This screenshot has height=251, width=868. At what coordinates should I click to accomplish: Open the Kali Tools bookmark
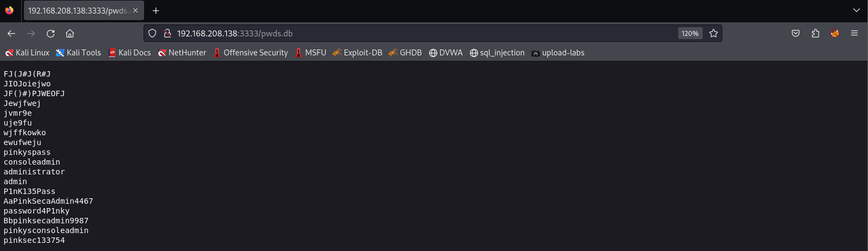[79, 53]
